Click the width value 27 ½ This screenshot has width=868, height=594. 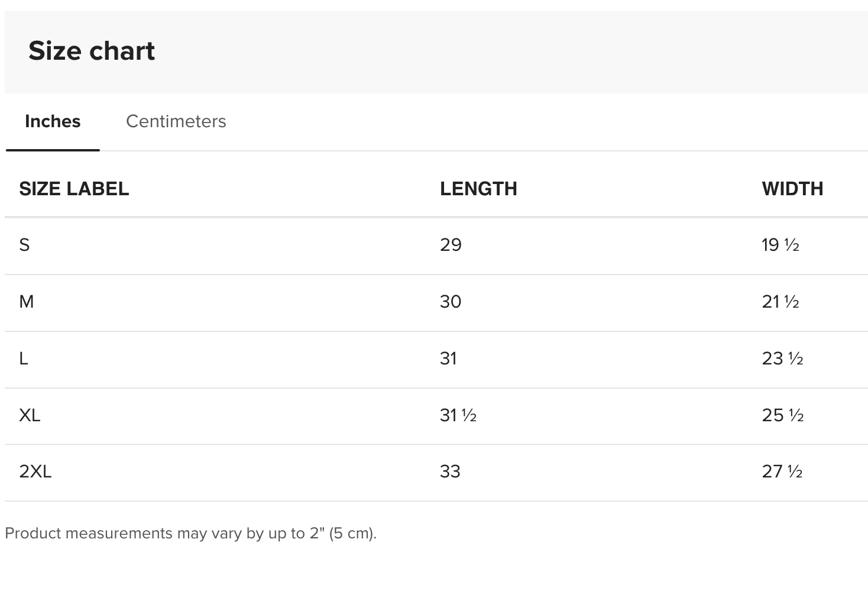(782, 472)
